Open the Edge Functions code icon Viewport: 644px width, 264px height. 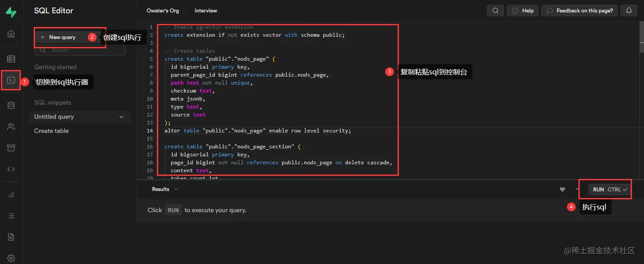coord(11,169)
